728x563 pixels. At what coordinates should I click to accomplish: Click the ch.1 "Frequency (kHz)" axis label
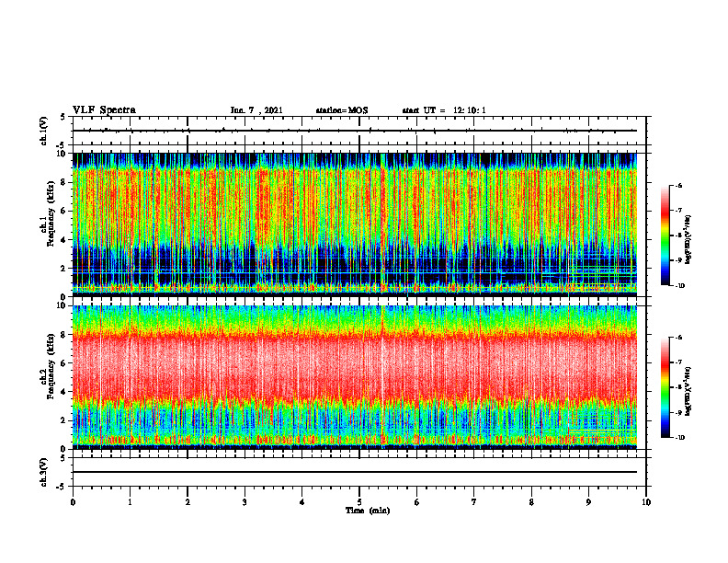pos(51,213)
